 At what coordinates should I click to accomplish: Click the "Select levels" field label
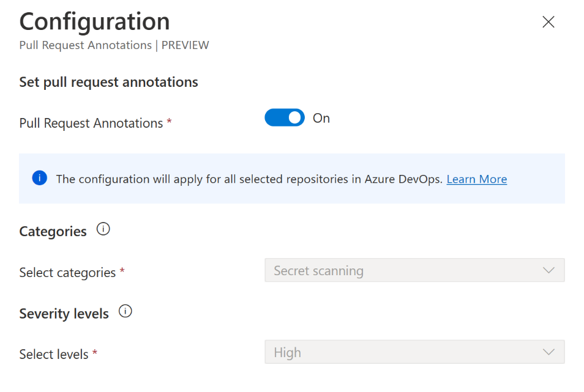(54, 354)
